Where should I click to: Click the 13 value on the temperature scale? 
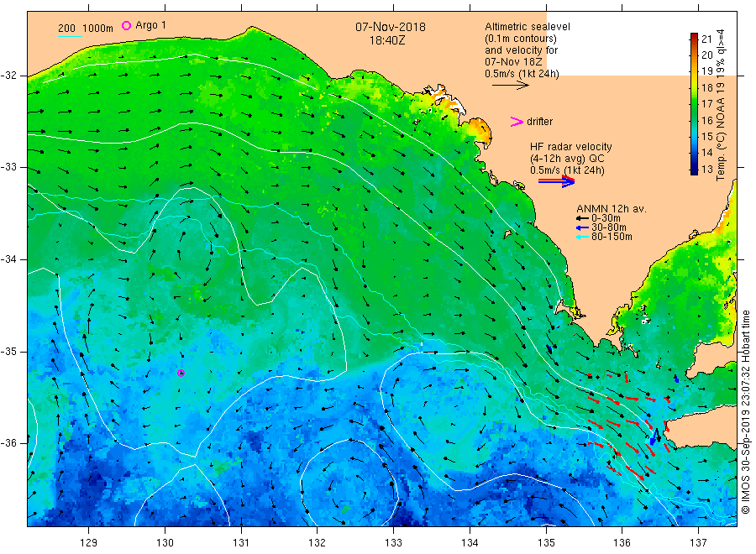pos(706,169)
